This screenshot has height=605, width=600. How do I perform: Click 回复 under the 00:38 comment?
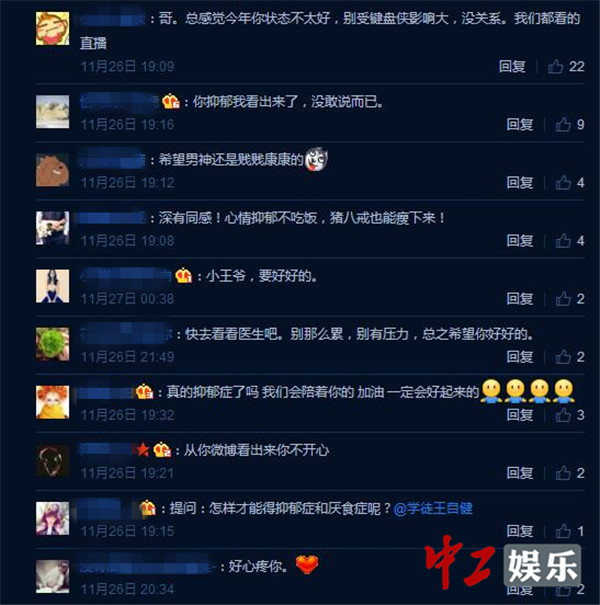click(x=520, y=299)
